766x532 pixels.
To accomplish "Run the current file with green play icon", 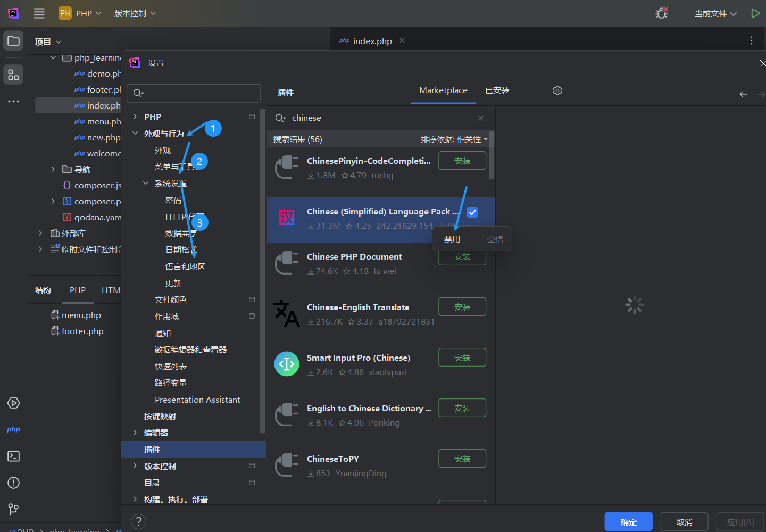I will (x=755, y=13).
